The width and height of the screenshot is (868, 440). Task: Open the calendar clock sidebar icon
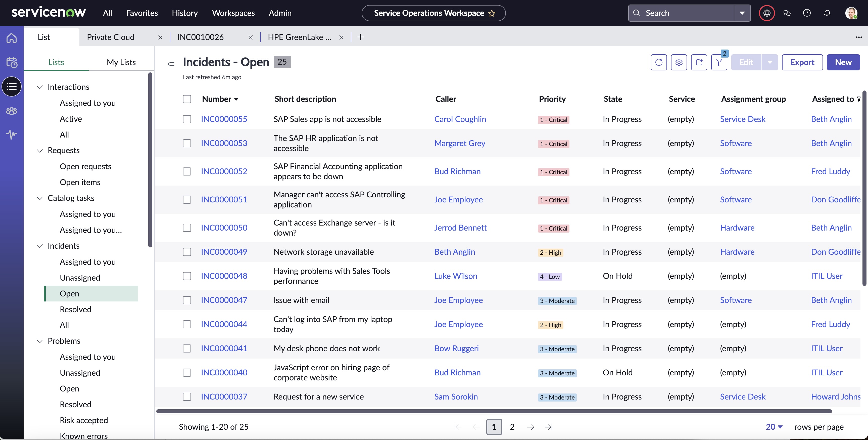[12, 62]
